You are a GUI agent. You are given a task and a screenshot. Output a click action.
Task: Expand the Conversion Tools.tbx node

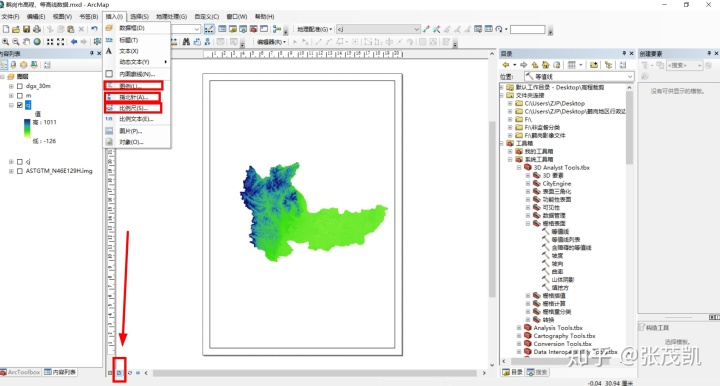tap(519, 344)
